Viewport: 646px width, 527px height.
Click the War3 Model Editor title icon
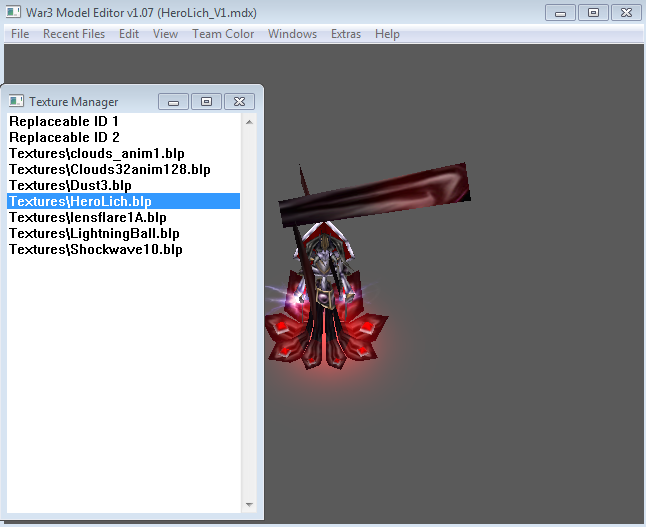point(14,12)
